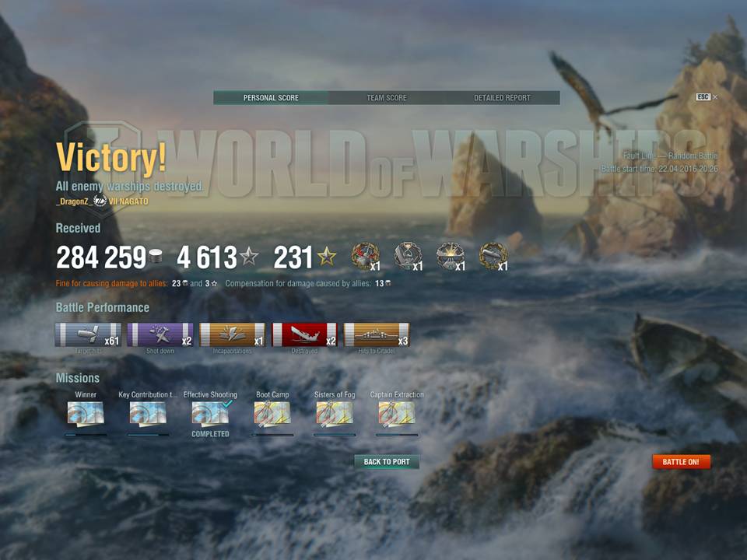Open the Sisters of Fog mission map icon
The image size is (747, 560).
coord(335,413)
